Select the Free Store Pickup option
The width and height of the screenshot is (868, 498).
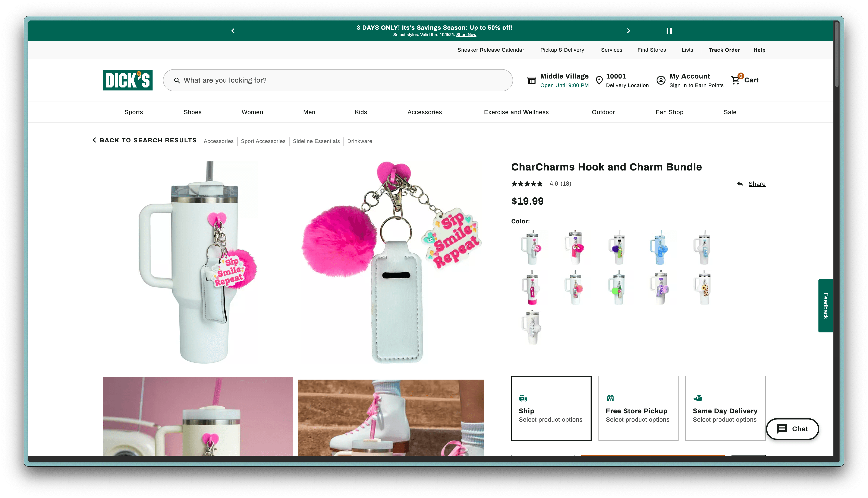pos(638,408)
